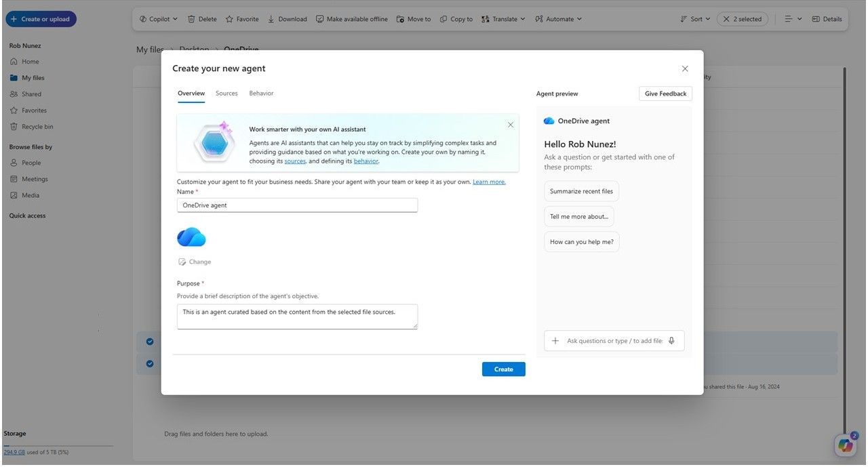Viewport: 868px width, 467px height.
Task: Click Change to edit agent icon
Action: (x=195, y=262)
